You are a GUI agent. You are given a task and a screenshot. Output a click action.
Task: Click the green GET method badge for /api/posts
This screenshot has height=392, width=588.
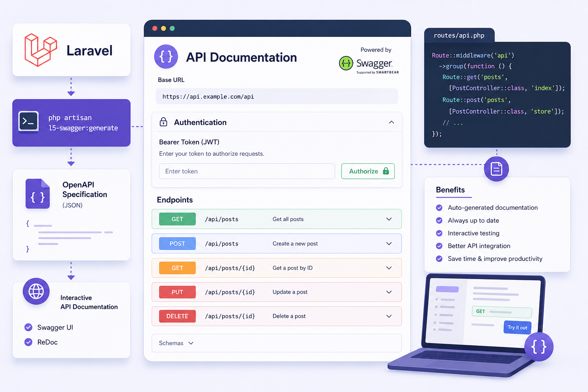pyautogui.click(x=177, y=219)
